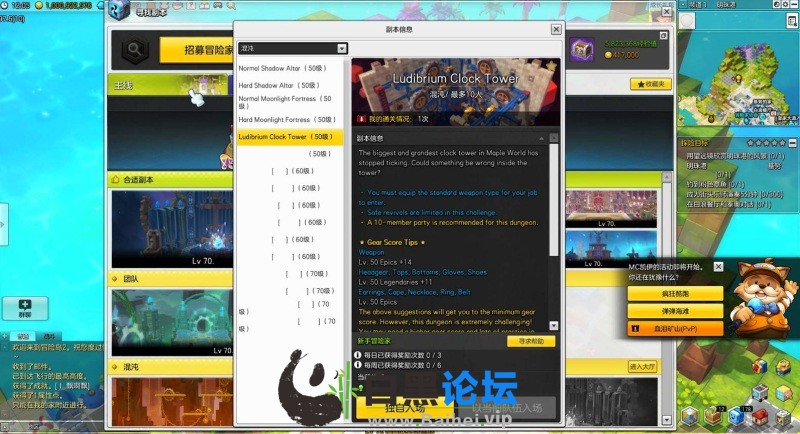Open the difficulty filter dropdown in dungeon info

coord(292,48)
